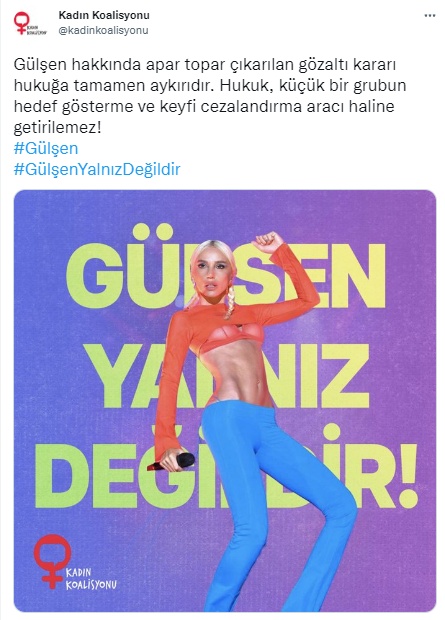This screenshot has height=620, width=445.
Task: Click the tweet text about gözaltı kararı
Action: (x=210, y=96)
